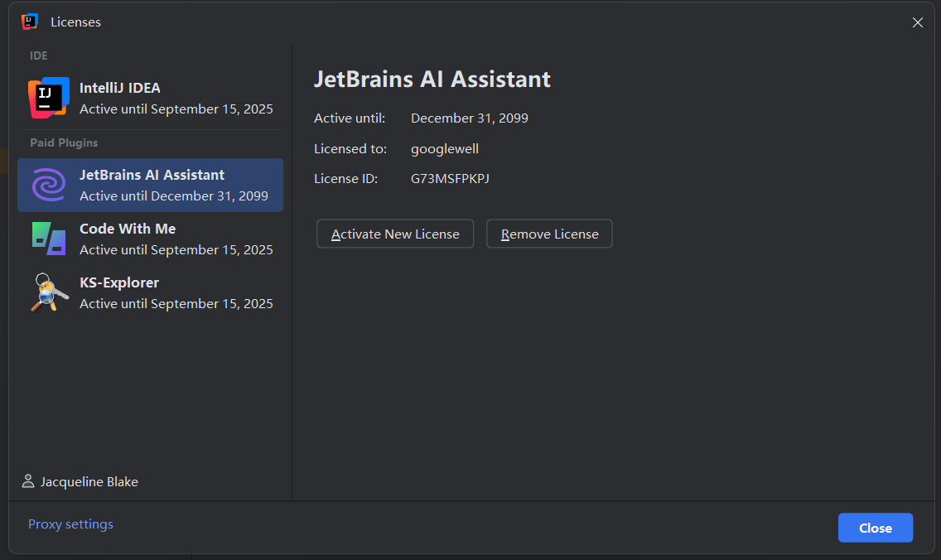Click the blue Close button
This screenshot has width=941, height=560.
click(x=875, y=528)
